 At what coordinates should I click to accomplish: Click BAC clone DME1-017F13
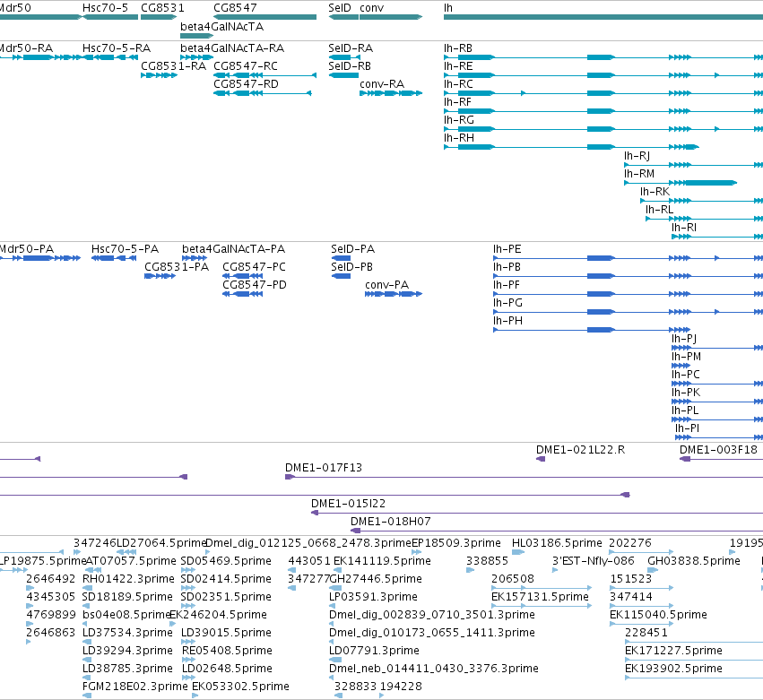click(324, 468)
